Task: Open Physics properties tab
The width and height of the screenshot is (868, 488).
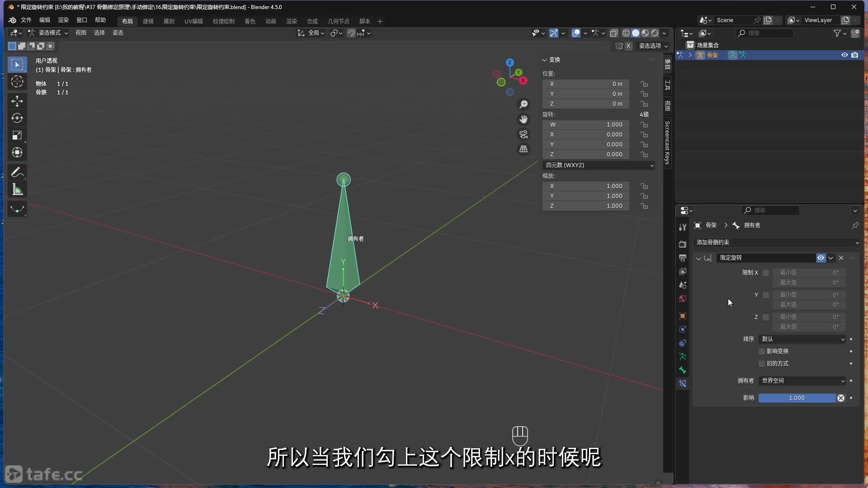Action: click(x=683, y=329)
